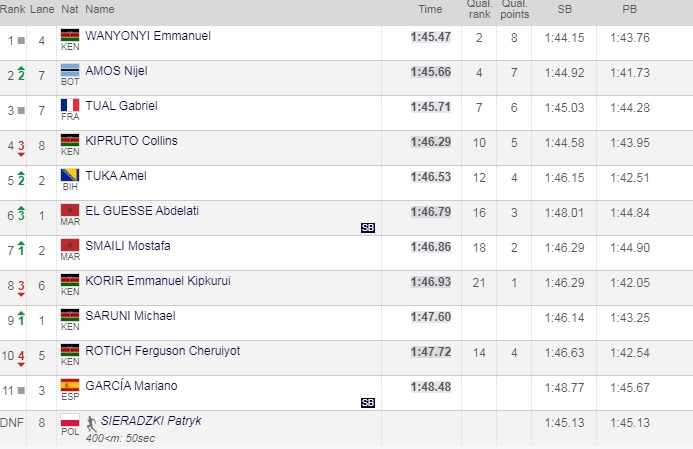Click the 1:45.47 winning time cell

(430, 37)
